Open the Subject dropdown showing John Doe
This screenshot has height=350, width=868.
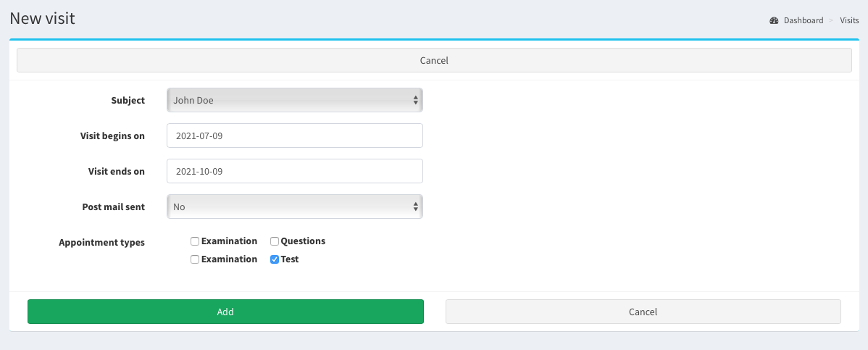(x=294, y=101)
